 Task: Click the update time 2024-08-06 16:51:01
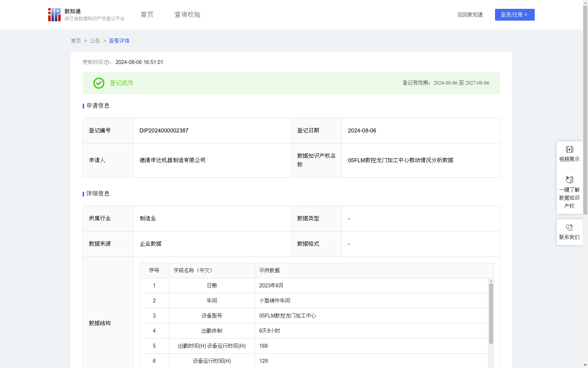point(139,63)
